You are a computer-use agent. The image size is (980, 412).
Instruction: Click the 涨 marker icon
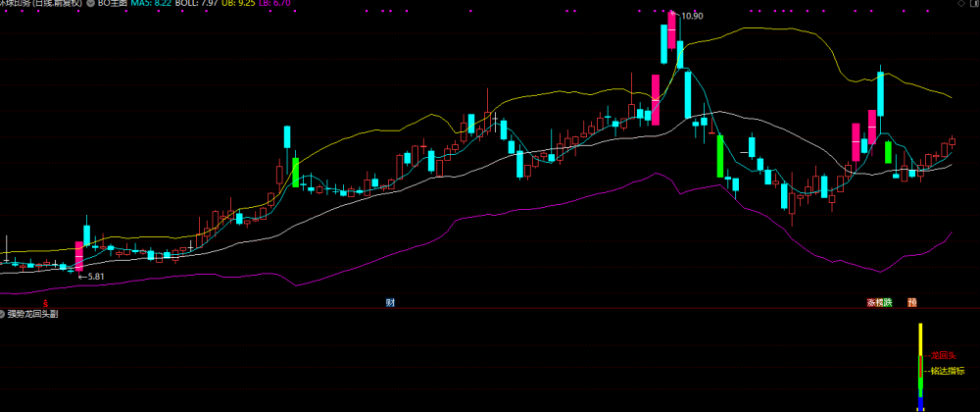870,303
